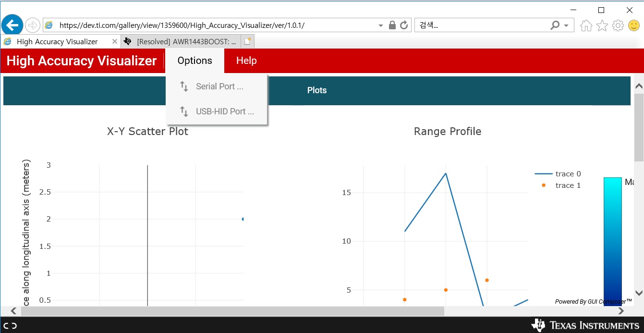Viewport: 644px width, 333px height.
Task: Switch to the Resolved AWR1443BOOST tab
Action: [x=181, y=42]
